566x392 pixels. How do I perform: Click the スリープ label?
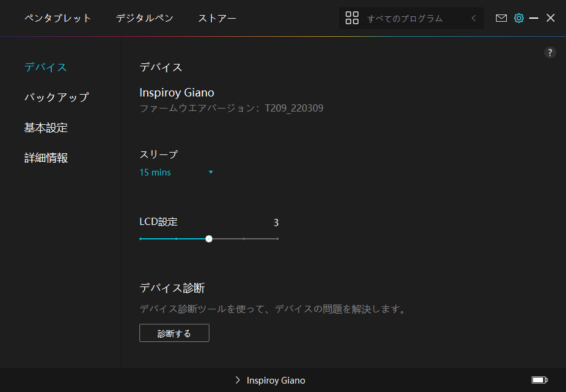click(x=159, y=154)
